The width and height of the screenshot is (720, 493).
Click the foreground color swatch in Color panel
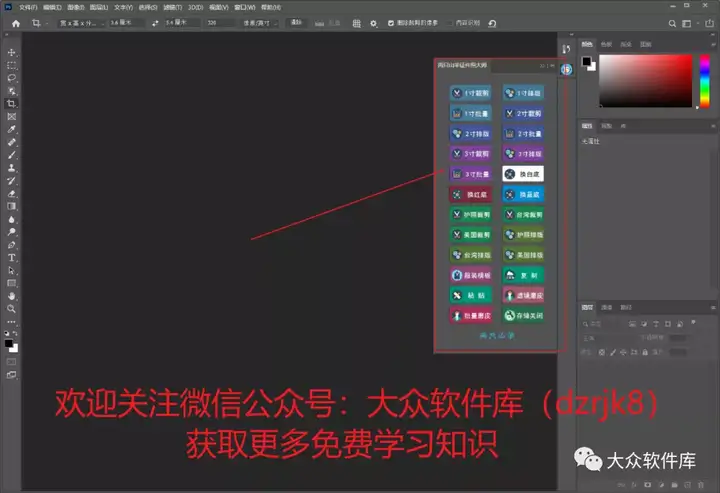point(586,61)
